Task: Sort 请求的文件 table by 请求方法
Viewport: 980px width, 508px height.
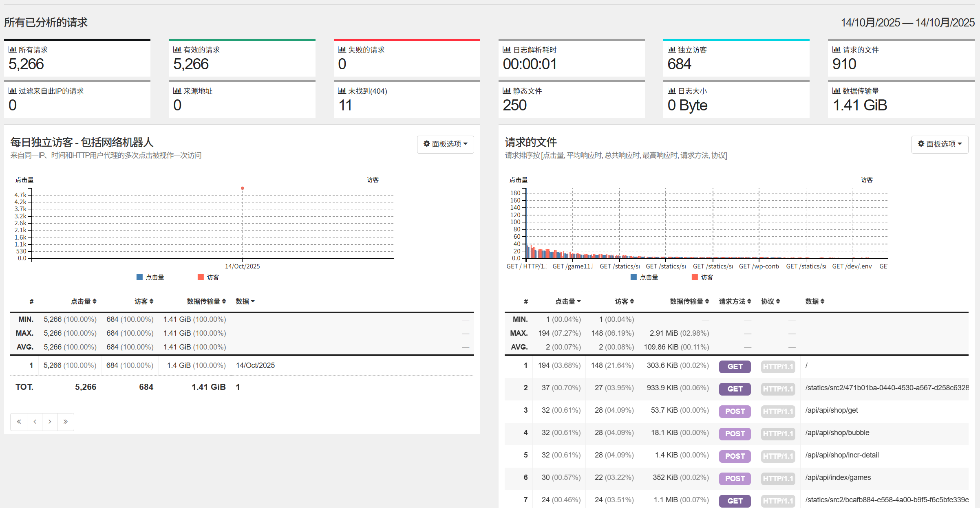Action: (x=735, y=301)
